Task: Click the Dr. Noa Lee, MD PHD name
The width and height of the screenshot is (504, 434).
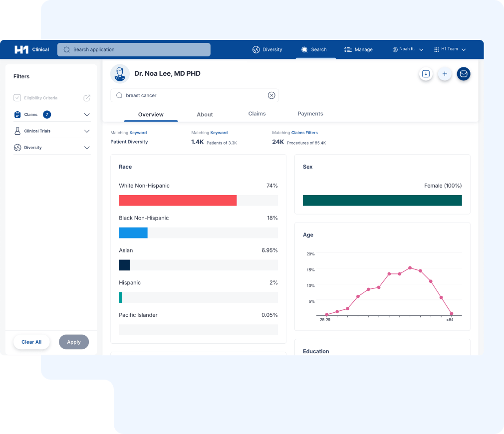Action: (x=168, y=73)
